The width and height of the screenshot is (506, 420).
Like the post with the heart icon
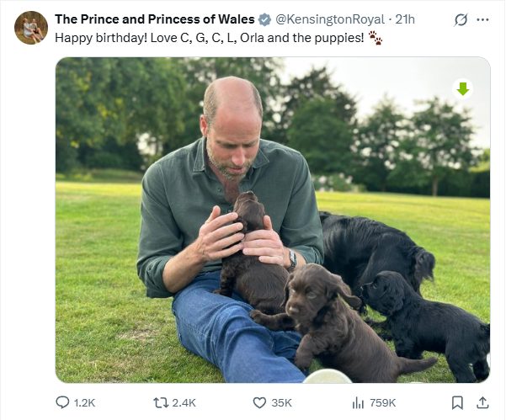coord(259,402)
